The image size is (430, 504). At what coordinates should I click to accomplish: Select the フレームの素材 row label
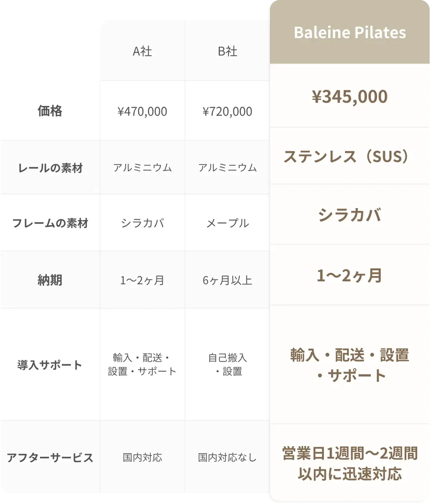click(50, 223)
